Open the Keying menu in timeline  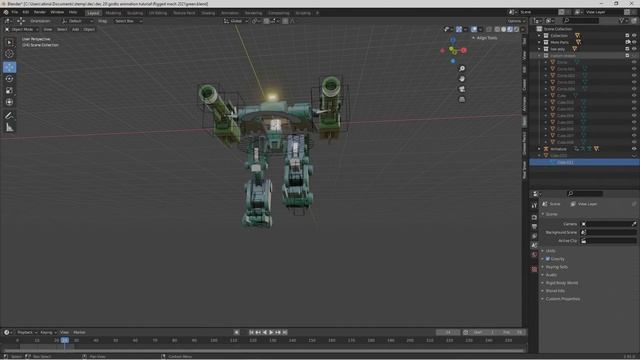[48, 333]
